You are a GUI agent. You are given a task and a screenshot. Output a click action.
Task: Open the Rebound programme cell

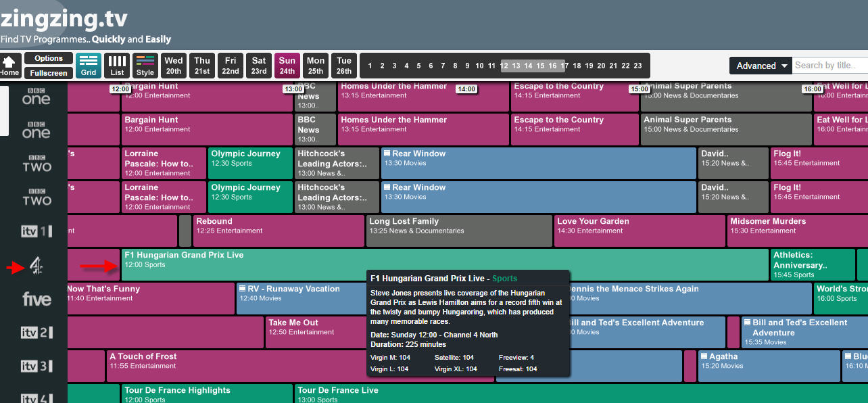click(279, 231)
